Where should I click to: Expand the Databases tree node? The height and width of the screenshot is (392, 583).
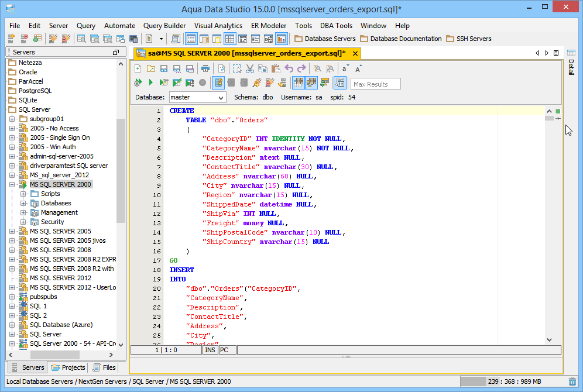(23, 203)
